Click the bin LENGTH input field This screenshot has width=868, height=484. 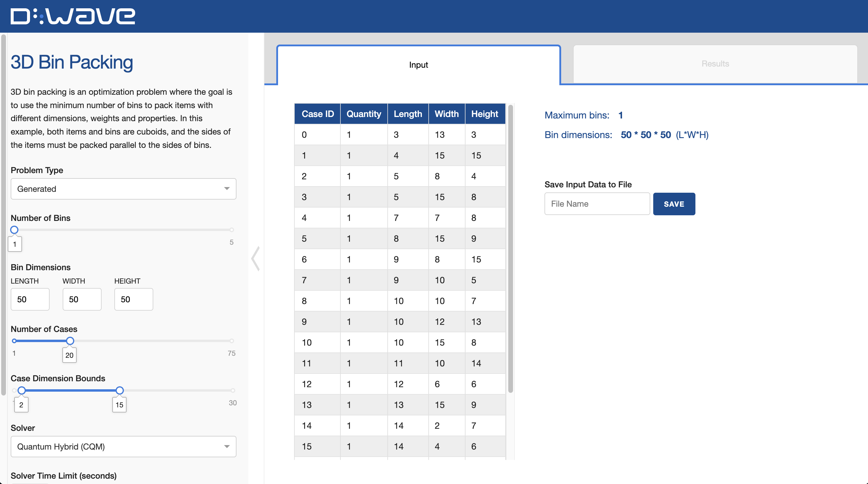[30, 299]
